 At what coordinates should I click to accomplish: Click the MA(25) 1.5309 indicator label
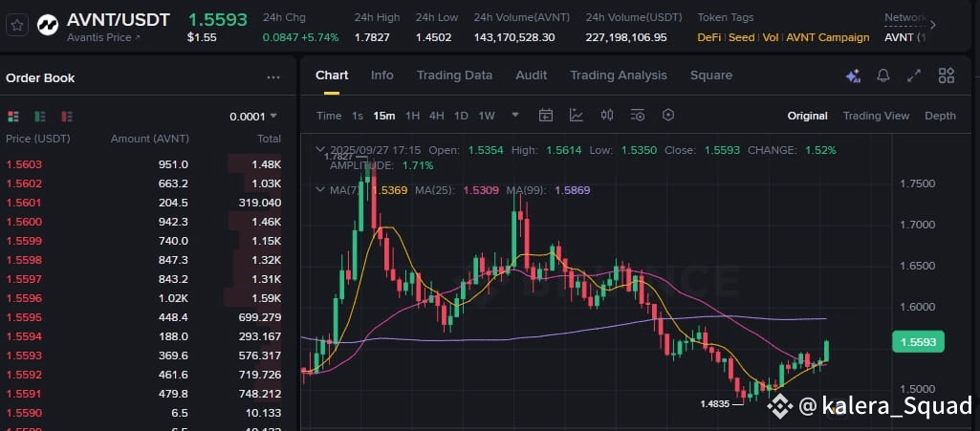[x=457, y=190]
